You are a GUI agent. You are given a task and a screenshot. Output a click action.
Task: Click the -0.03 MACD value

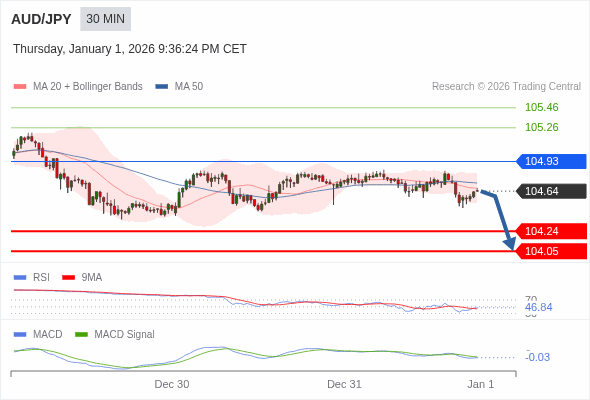(537, 357)
